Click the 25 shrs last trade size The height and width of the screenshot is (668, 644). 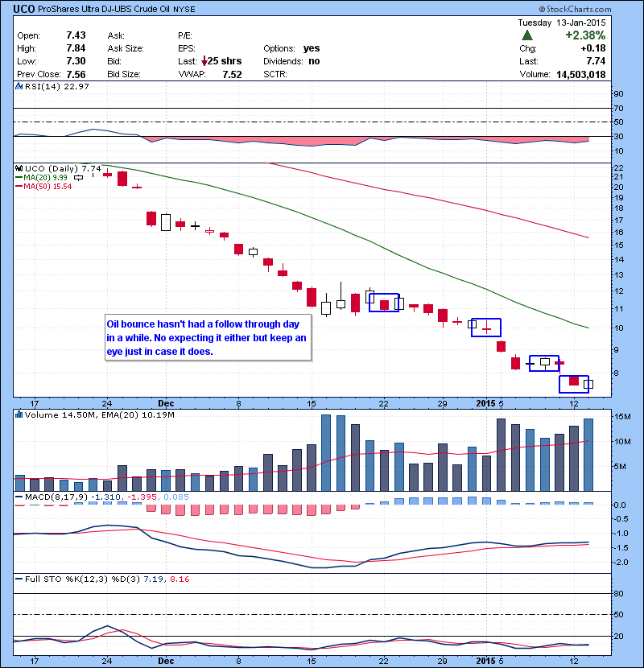pyautogui.click(x=224, y=61)
